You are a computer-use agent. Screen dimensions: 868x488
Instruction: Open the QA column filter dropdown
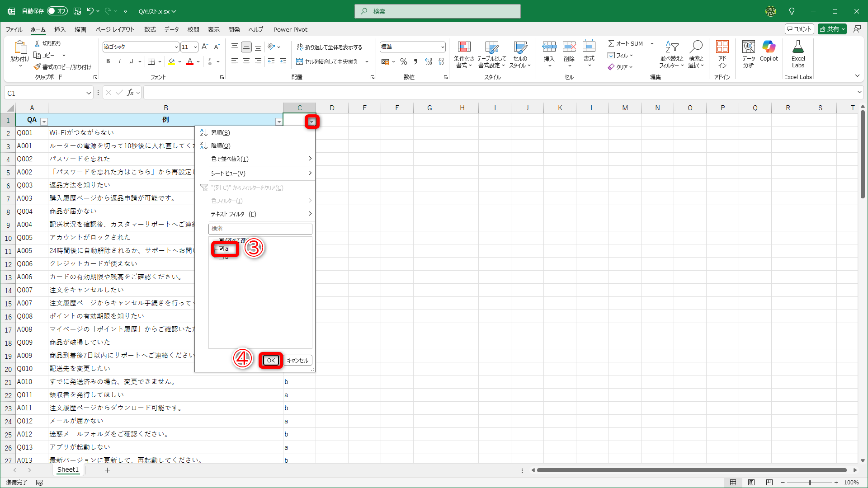click(x=44, y=122)
